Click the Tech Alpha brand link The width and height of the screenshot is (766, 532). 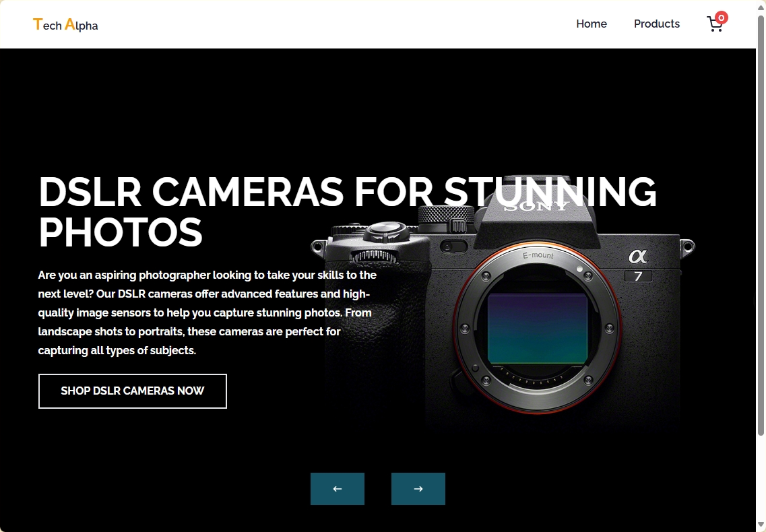pyautogui.click(x=65, y=24)
